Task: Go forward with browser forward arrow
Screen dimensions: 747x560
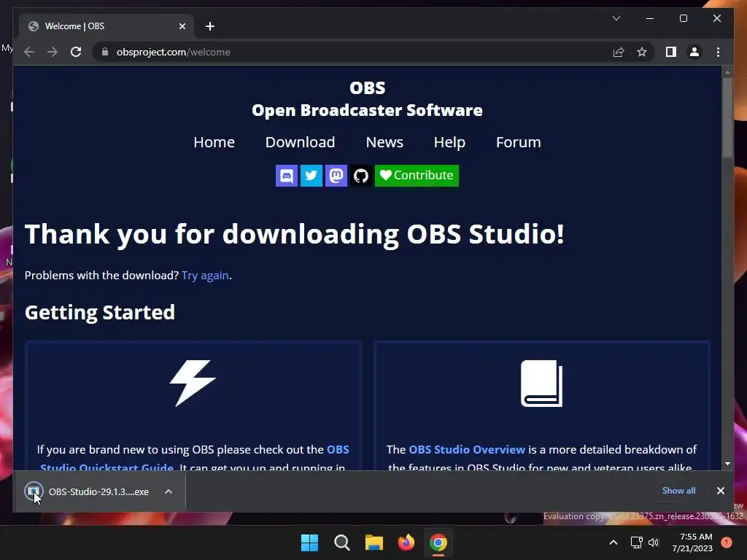Action: tap(53, 52)
